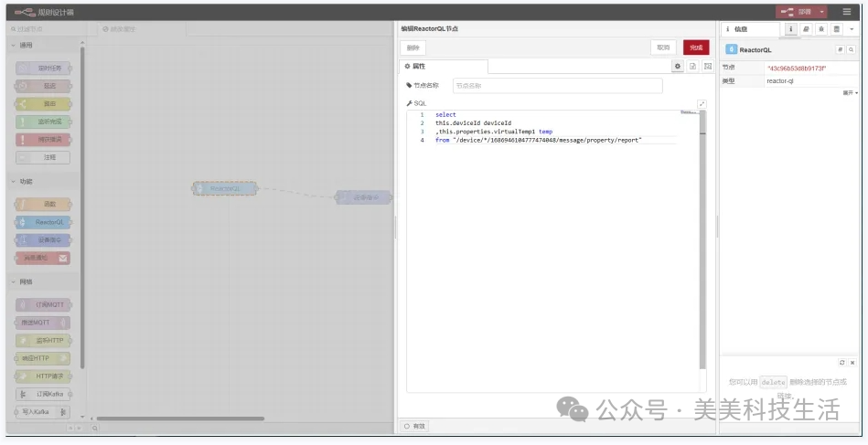Open the node description document icon
This screenshot has height=445, width=868.
coord(692,67)
